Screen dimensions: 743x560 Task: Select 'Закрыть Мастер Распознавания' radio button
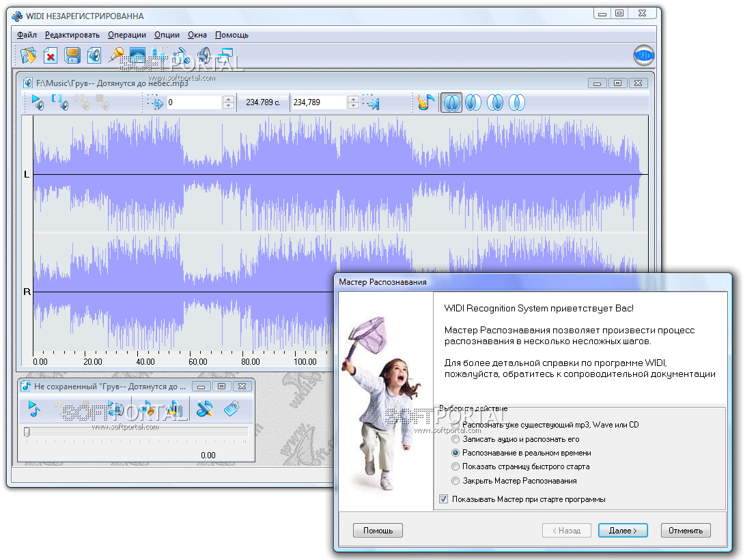click(x=456, y=481)
